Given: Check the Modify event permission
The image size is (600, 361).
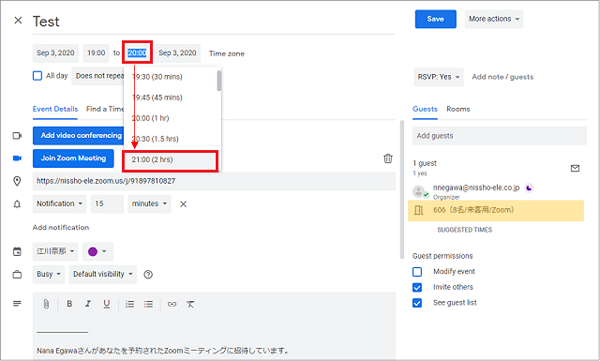Looking at the screenshot, I should [417, 272].
